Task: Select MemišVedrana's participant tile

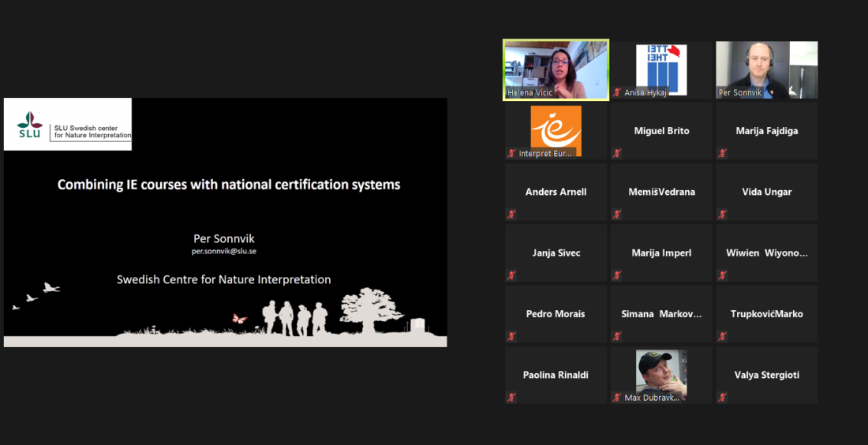Action: pos(661,192)
